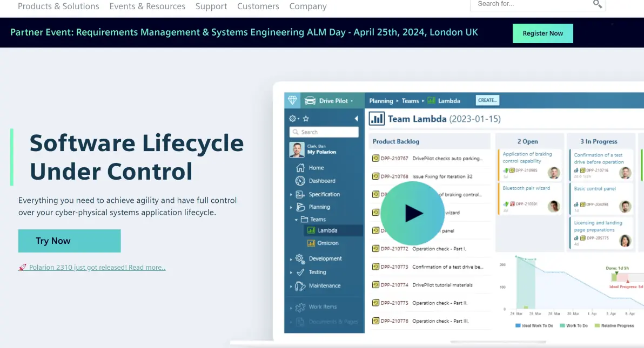Collapse the Teams folder

[296, 220]
